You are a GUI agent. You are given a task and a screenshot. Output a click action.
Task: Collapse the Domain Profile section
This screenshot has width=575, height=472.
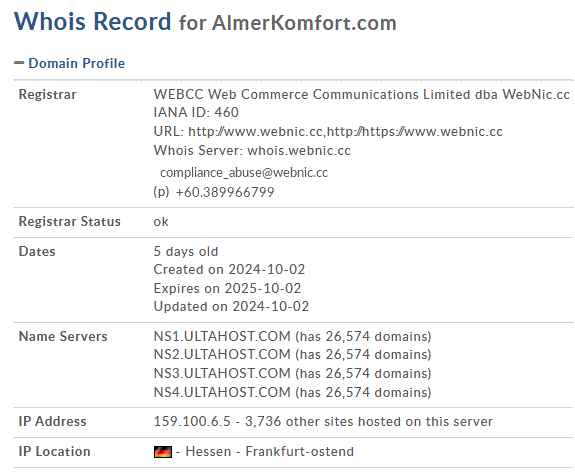click(x=77, y=63)
